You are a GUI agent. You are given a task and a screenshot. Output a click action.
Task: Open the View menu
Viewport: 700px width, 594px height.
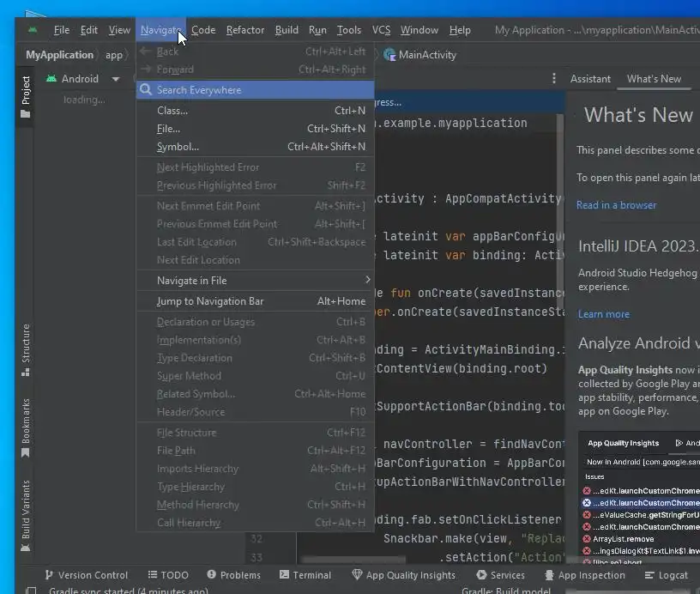[119, 30]
